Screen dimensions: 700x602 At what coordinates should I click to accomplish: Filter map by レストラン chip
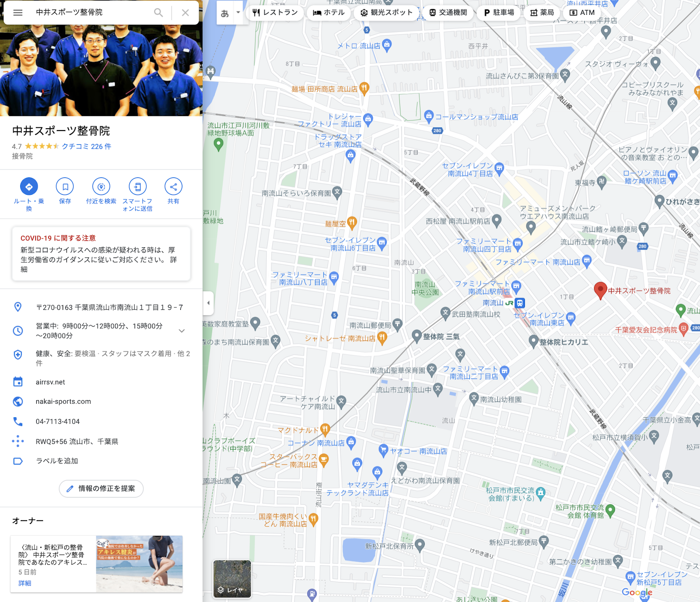275,13
